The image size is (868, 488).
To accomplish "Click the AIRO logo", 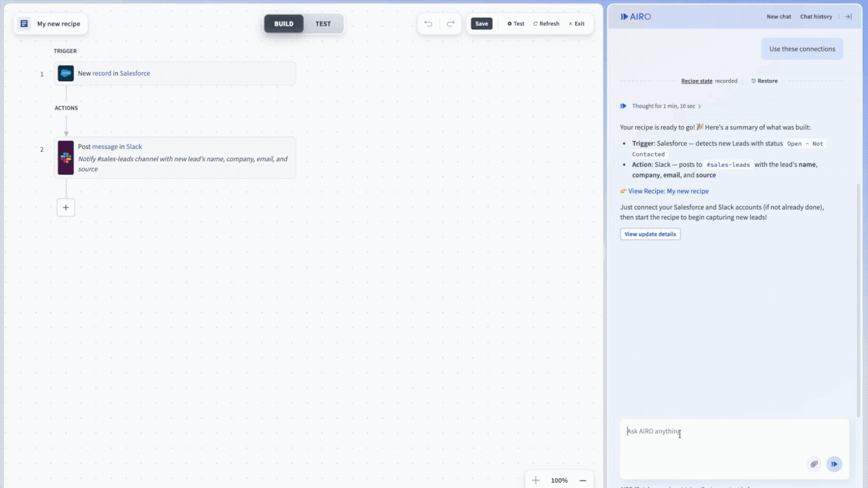I will 635,16.
